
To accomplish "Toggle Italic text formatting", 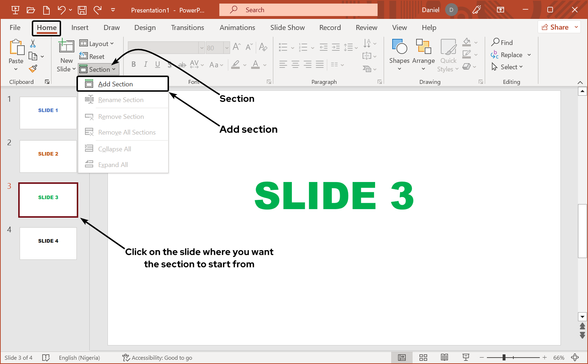I will click(145, 65).
